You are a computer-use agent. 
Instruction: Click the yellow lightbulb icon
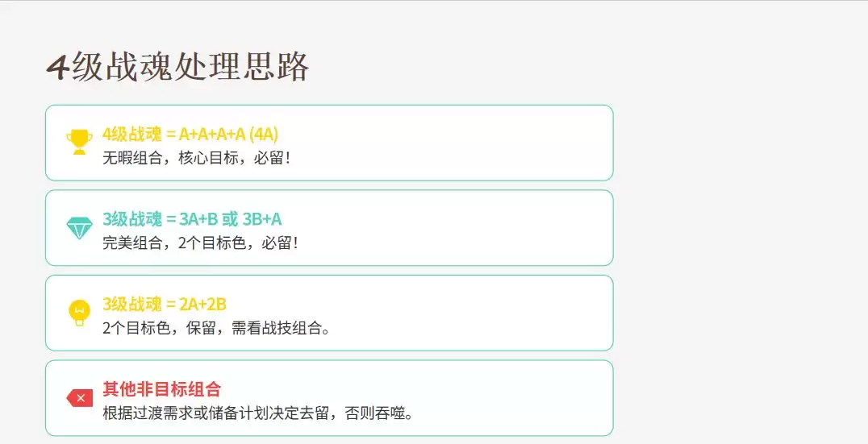(79, 313)
